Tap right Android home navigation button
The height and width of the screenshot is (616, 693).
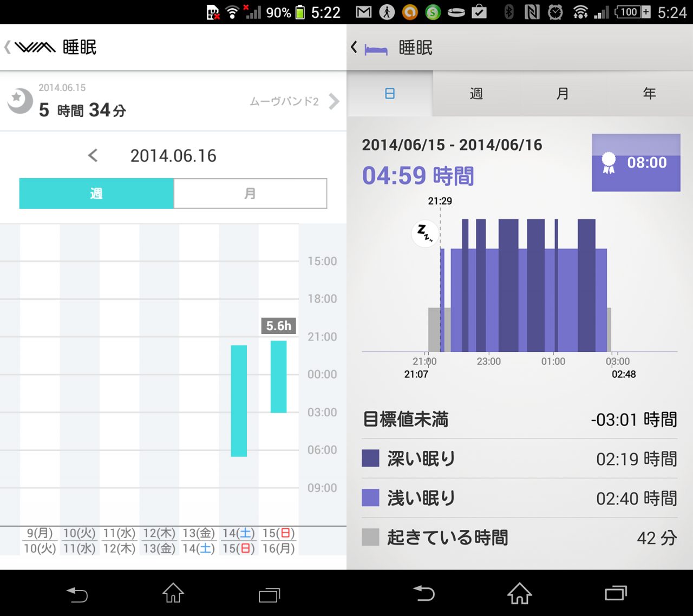pyautogui.click(x=520, y=593)
